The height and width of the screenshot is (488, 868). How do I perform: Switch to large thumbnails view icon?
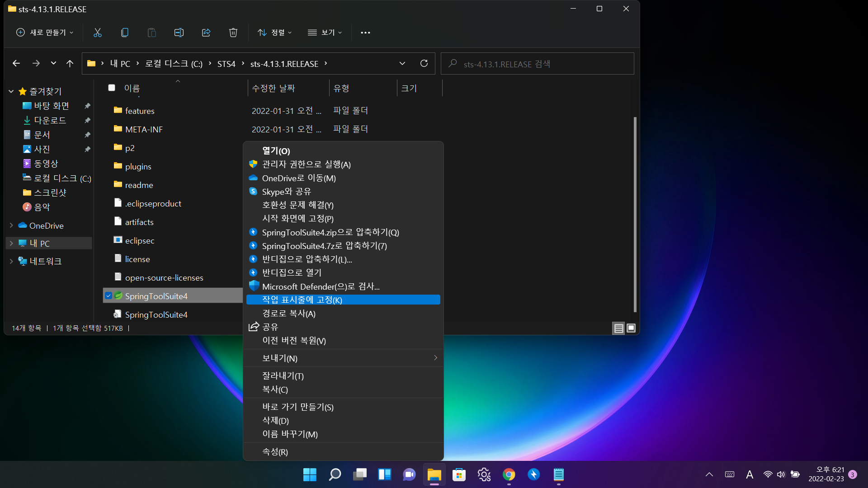[631, 328]
